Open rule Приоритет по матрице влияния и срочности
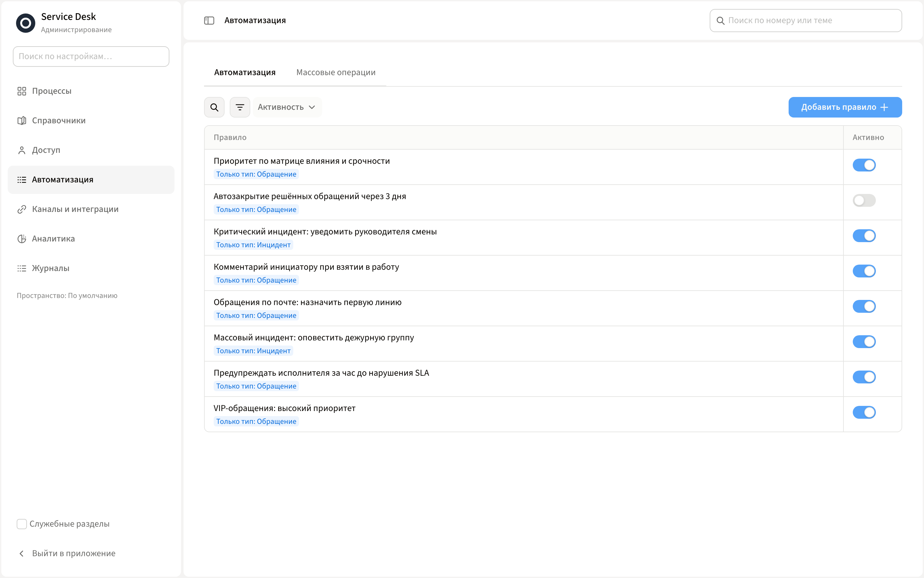 click(x=302, y=161)
